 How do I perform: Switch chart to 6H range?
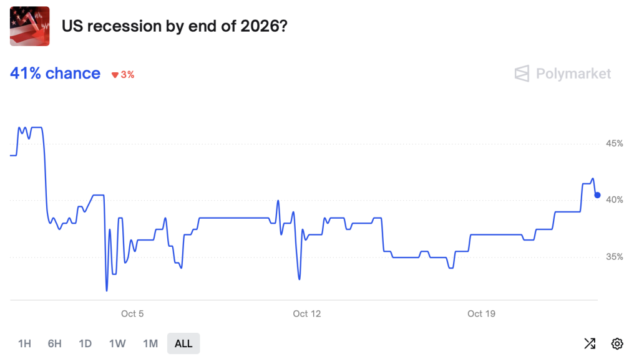[x=55, y=343]
